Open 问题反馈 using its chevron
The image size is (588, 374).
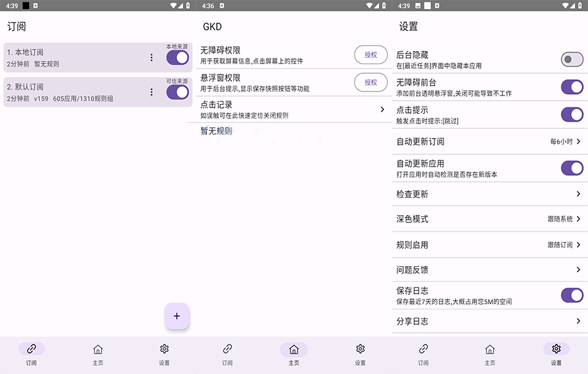tap(578, 269)
